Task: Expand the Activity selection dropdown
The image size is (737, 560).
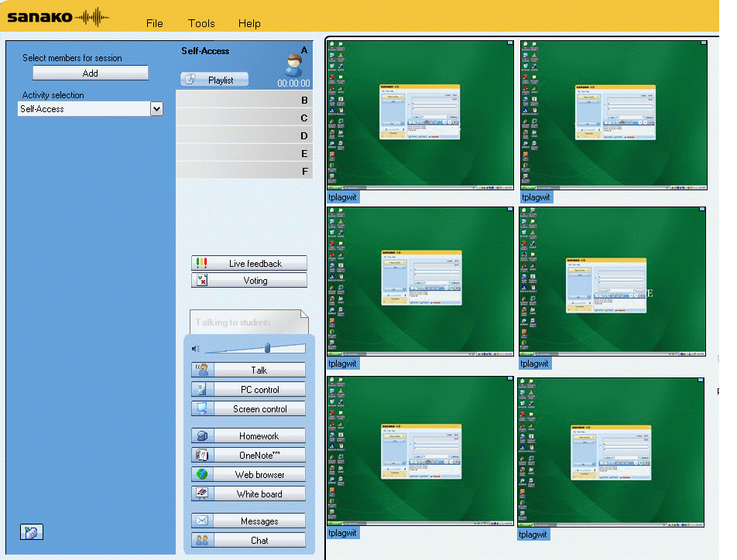Action: click(x=156, y=109)
